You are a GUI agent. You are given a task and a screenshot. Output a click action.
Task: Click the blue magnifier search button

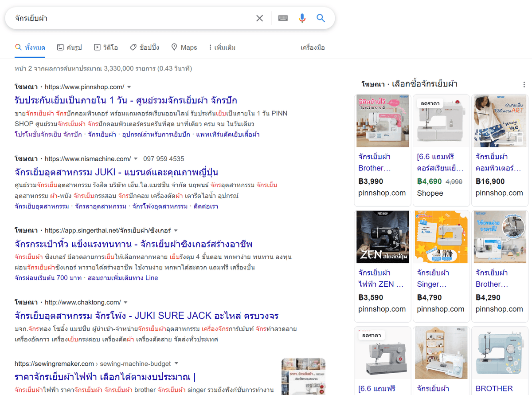[x=321, y=18]
